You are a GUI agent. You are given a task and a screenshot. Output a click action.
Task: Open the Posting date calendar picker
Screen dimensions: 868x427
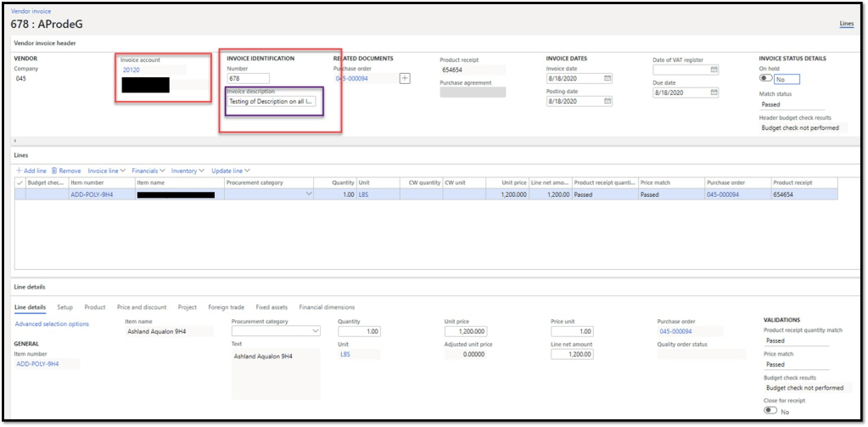pos(607,100)
